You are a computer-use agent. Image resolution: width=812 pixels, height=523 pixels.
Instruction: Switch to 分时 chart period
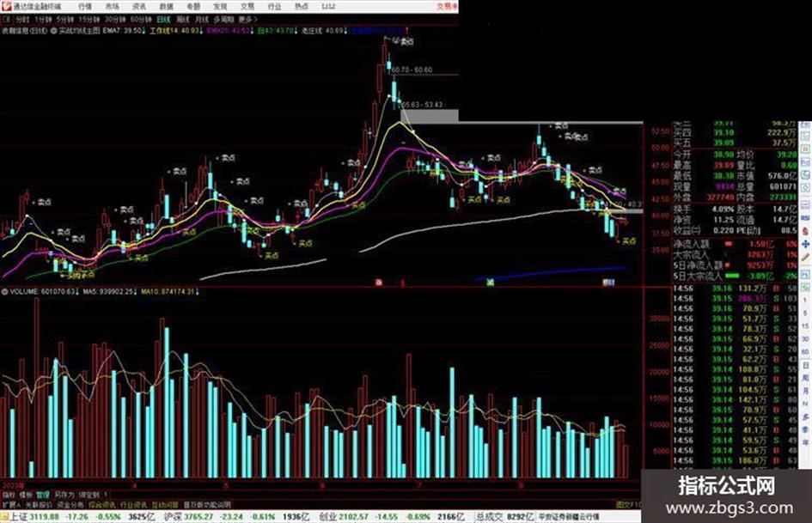(x=21, y=20)
